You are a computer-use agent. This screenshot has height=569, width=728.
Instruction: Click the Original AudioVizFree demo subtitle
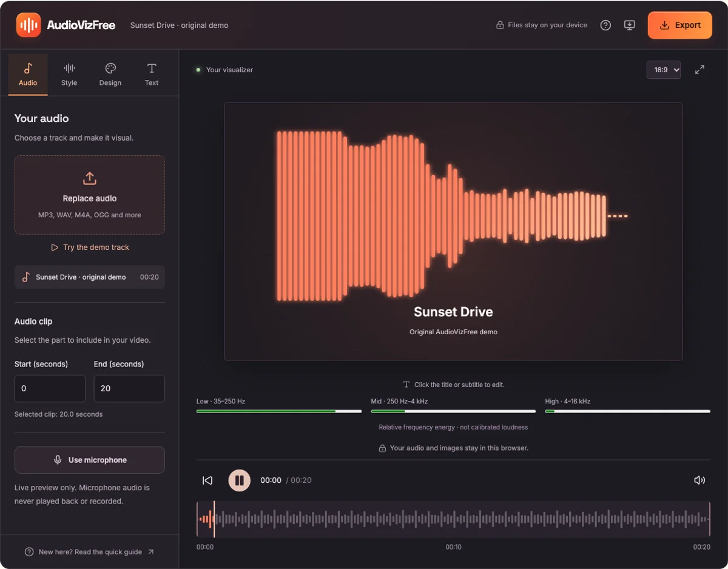(453, 332)
